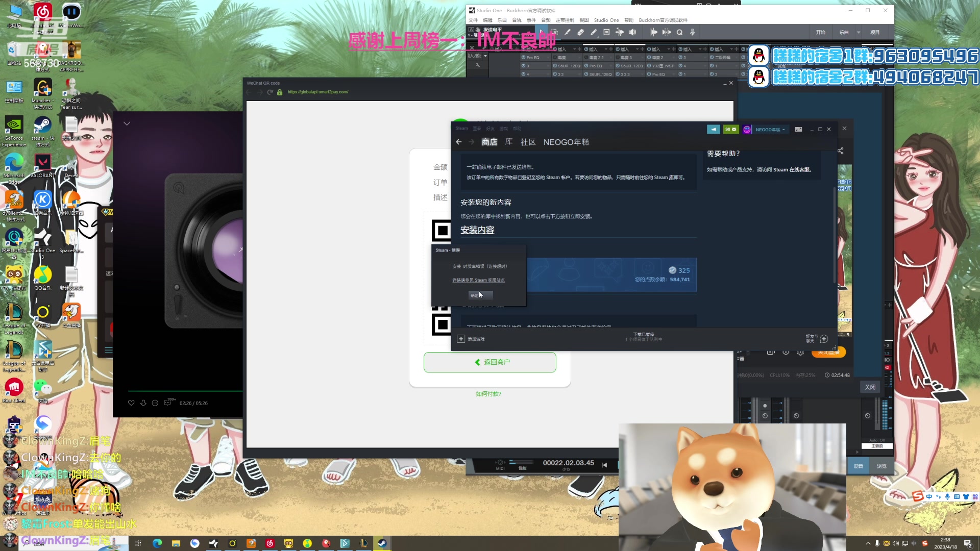The height and width of the screenshot is (551, 980).
Task: Choose the Paint pencil tool in Studio One
Action: (x=593, y=32)
